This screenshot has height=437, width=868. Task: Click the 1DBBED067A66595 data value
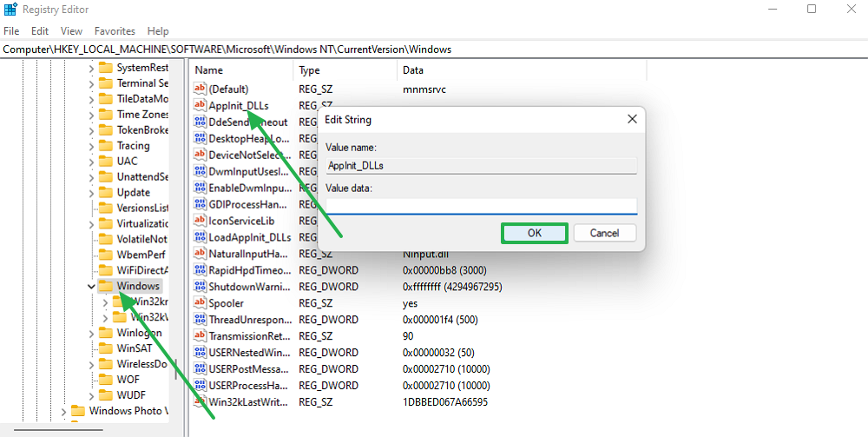click(445, 401)
